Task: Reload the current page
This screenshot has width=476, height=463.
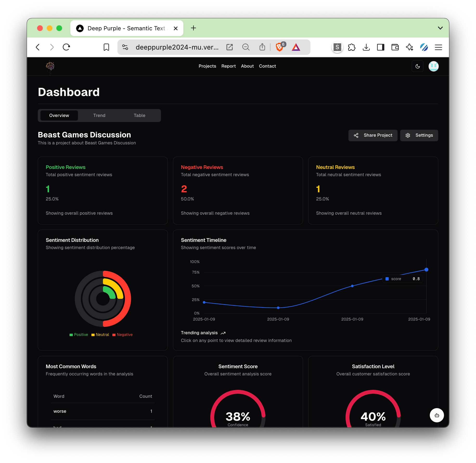Action: pos(66,47)
